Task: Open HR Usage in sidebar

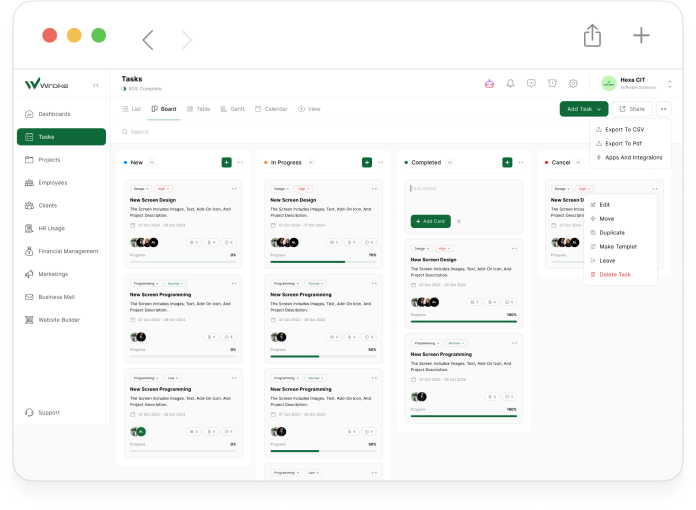Action: click(x=61, y=228)
